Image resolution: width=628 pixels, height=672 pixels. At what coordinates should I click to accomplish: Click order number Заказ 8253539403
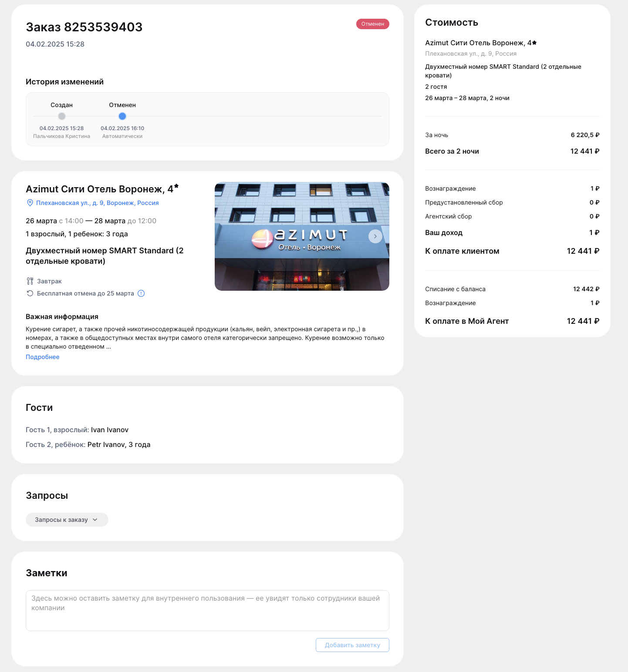click(x=84, y=27)
